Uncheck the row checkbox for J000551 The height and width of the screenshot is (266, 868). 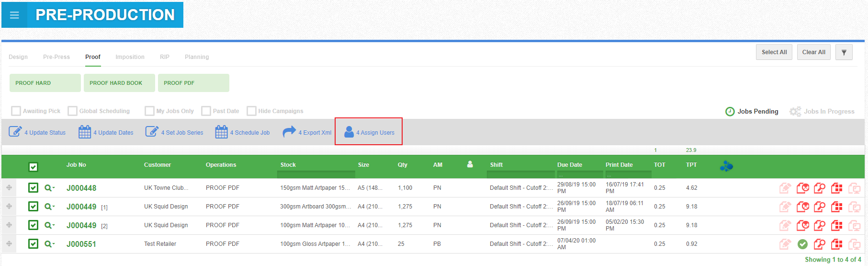point(33,243)
